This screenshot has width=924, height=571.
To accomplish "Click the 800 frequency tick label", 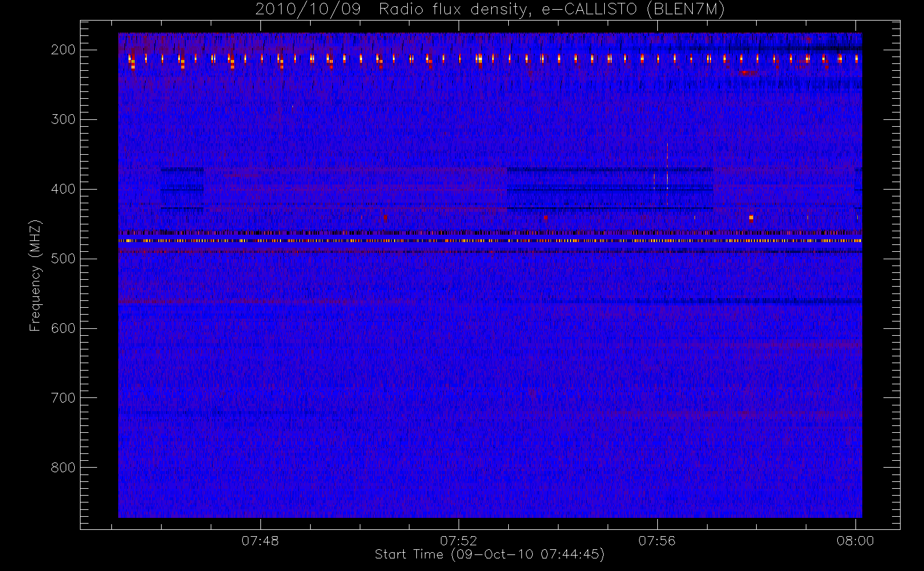I will (63, 468).
